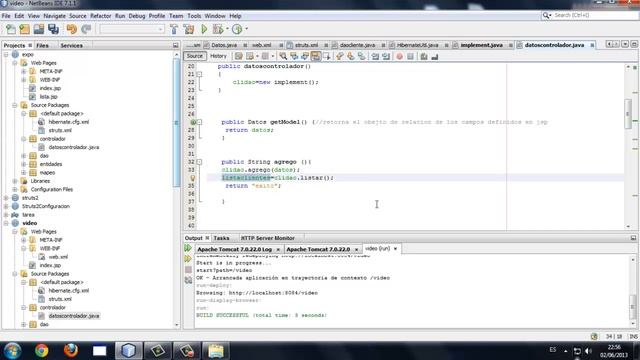This screenshot has height=360, width=640.
Task: Open Firefox from the taskbar
Action: pos(71,350)
